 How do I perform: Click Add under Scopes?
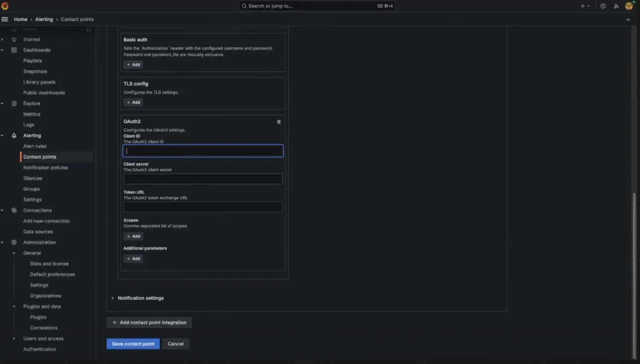pos(133,236)
